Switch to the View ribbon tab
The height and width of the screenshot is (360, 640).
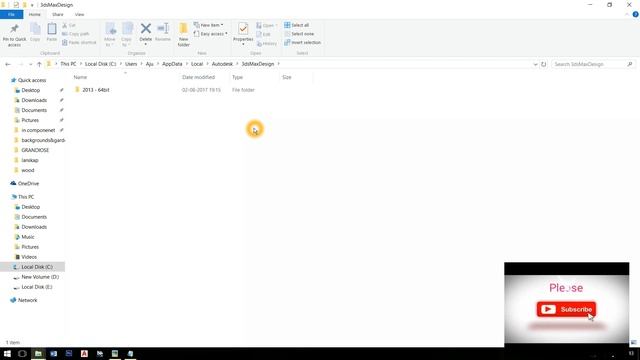pyautogui.click(x=79, y=15)
